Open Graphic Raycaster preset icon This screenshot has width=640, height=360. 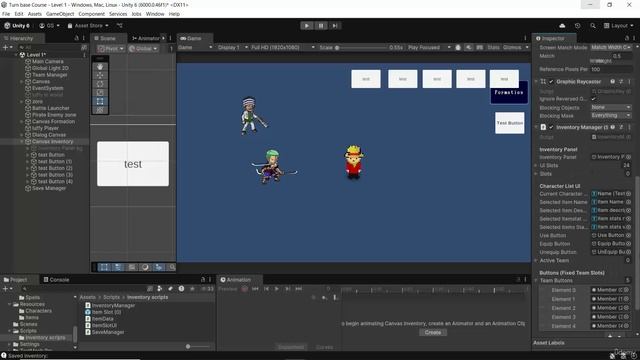(x=621, y=82)
